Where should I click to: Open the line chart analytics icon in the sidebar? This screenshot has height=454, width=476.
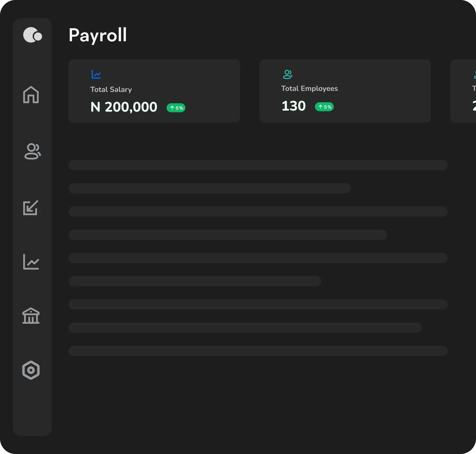click(31, 262)
